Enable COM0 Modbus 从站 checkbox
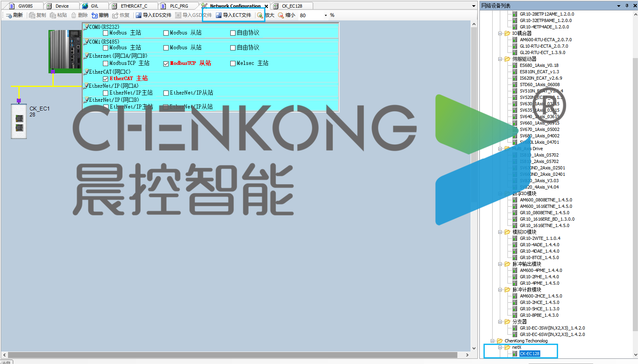The height and width of the screenshot is (364, 638). point(166,33)
